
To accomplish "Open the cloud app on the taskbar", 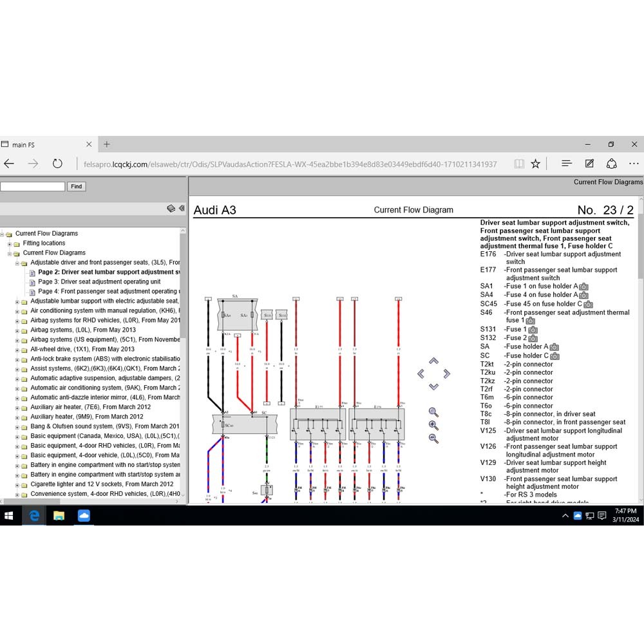I will 84,515.
